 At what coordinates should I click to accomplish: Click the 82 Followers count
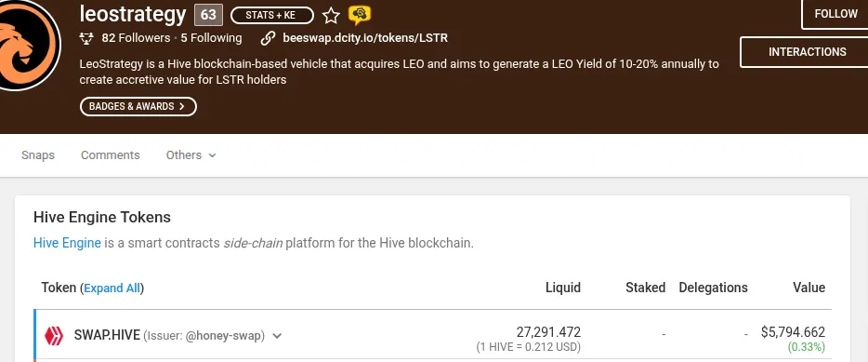point(136,38)
